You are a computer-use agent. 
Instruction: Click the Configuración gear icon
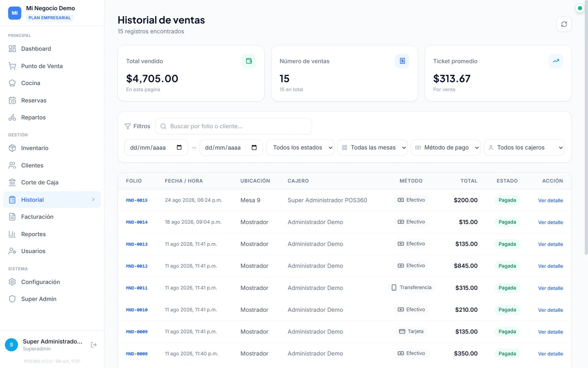pyautogui.click(x=12, y=282)
